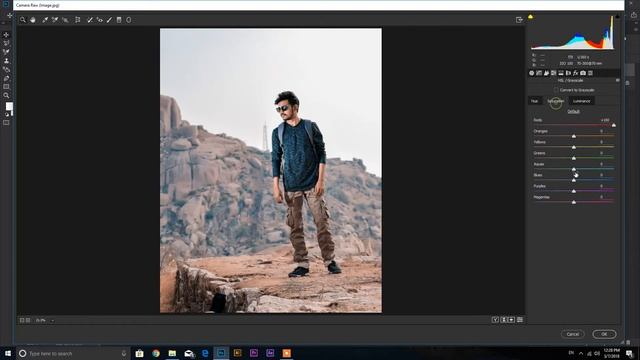Open the Camera Calibration panel icon
Viewport: 640px width, 360px height.
click(x=583, y=73)
